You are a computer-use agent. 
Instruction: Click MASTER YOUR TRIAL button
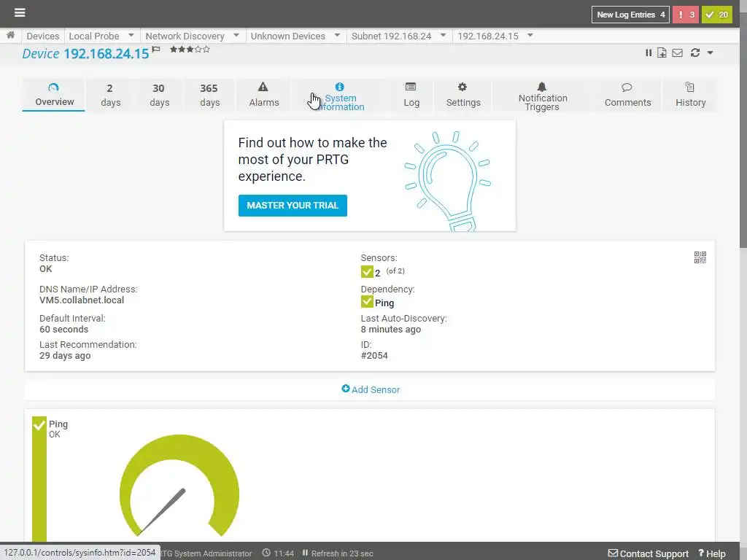293,205
